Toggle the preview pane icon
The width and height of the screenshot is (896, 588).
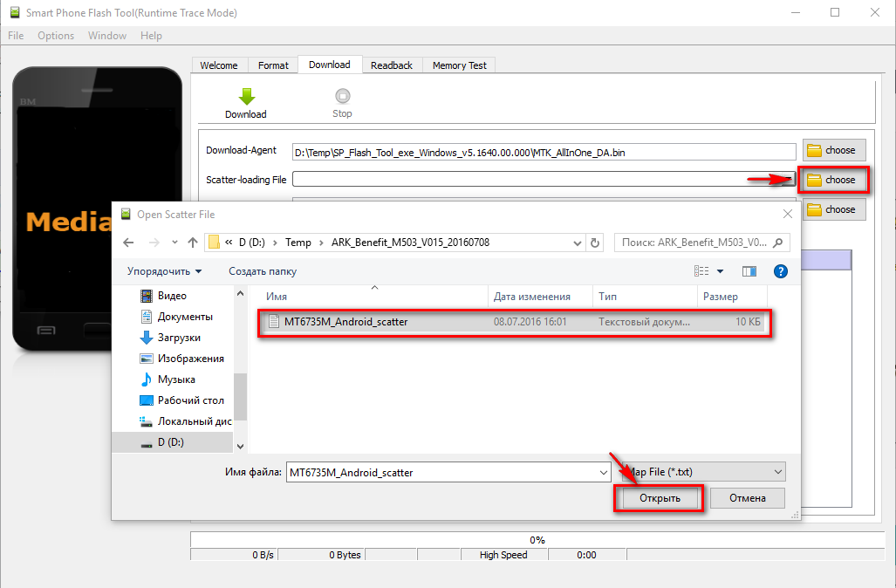(x=749, y=271)
